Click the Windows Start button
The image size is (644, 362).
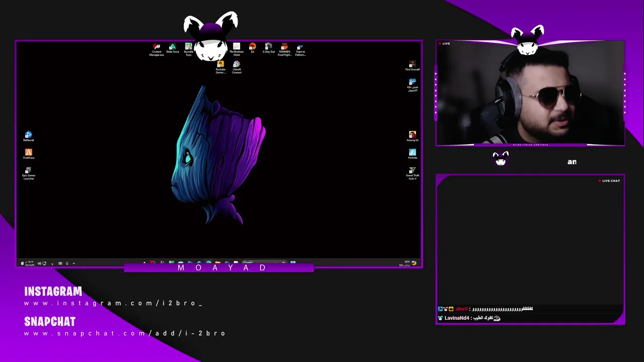(x=293, y=262)
